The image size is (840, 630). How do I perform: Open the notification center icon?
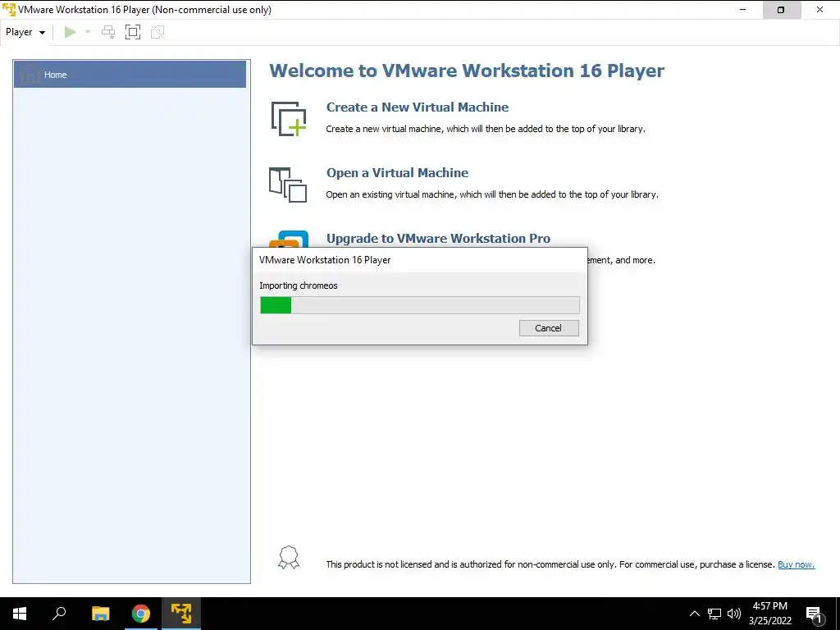[814, 614]
